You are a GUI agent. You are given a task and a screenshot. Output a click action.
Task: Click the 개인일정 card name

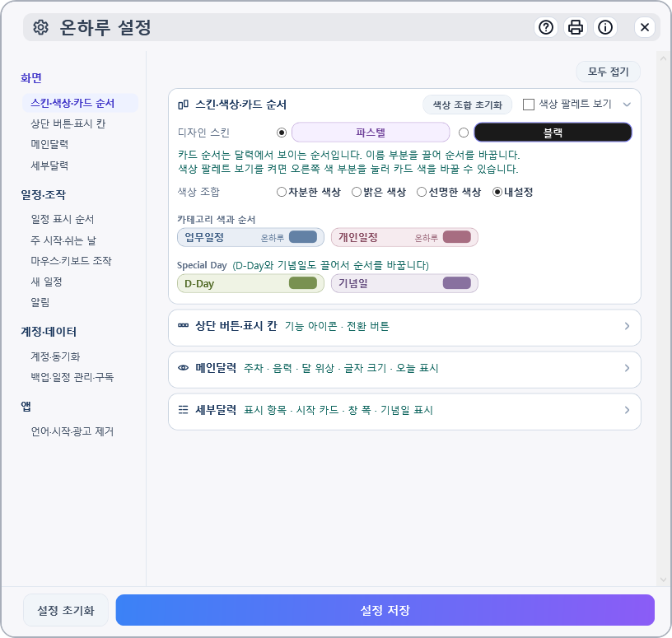pos(358,237)
